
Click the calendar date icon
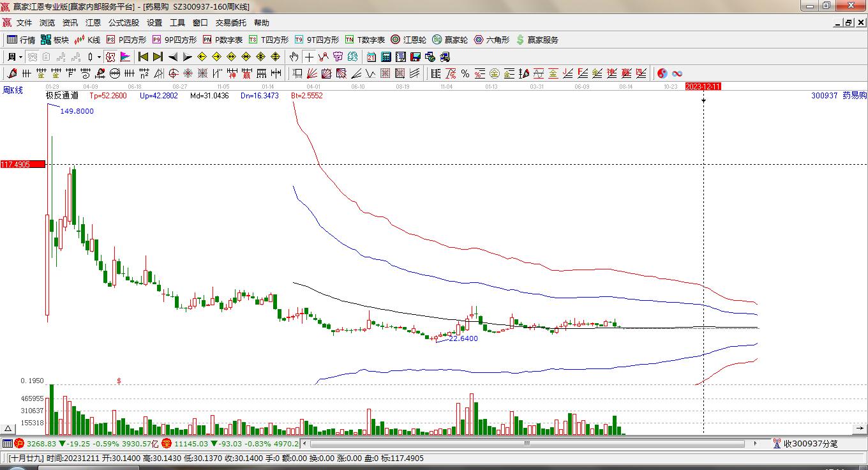[371, 57]
